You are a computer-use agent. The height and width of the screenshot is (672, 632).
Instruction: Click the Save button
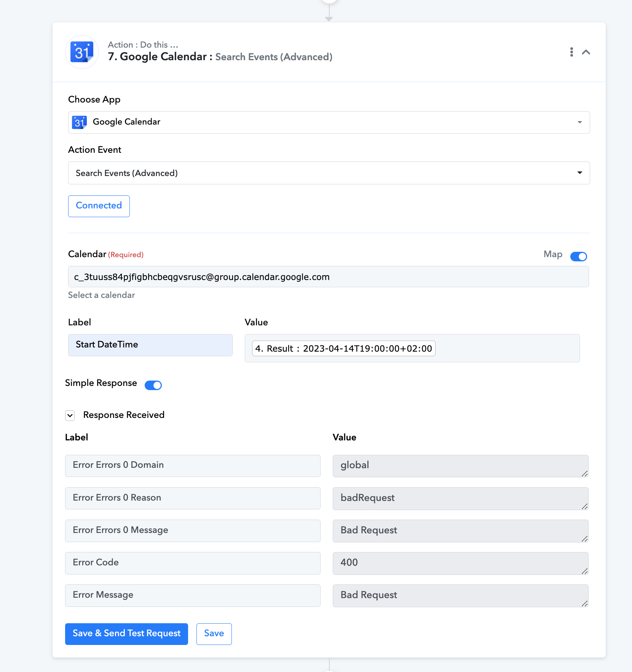point(214,634)
